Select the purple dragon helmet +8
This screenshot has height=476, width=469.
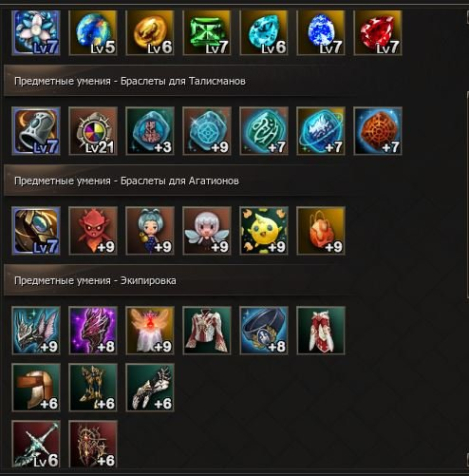93,330
